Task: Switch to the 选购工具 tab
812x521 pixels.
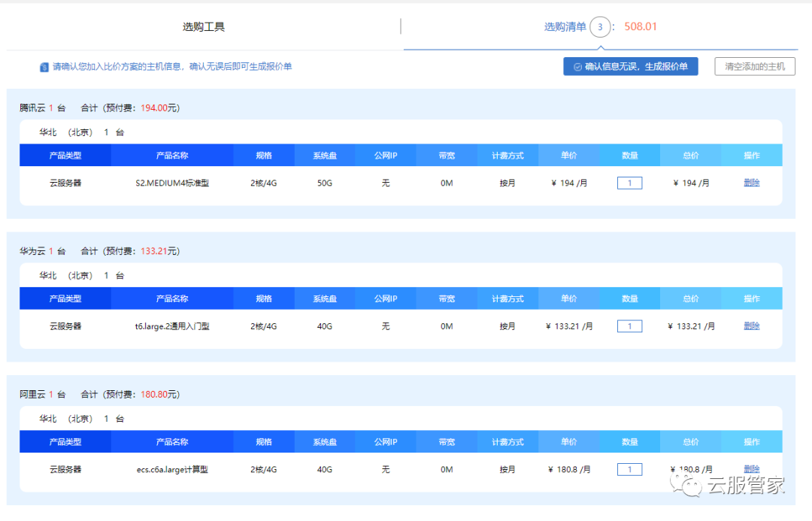Action: (x=203, y=27)
